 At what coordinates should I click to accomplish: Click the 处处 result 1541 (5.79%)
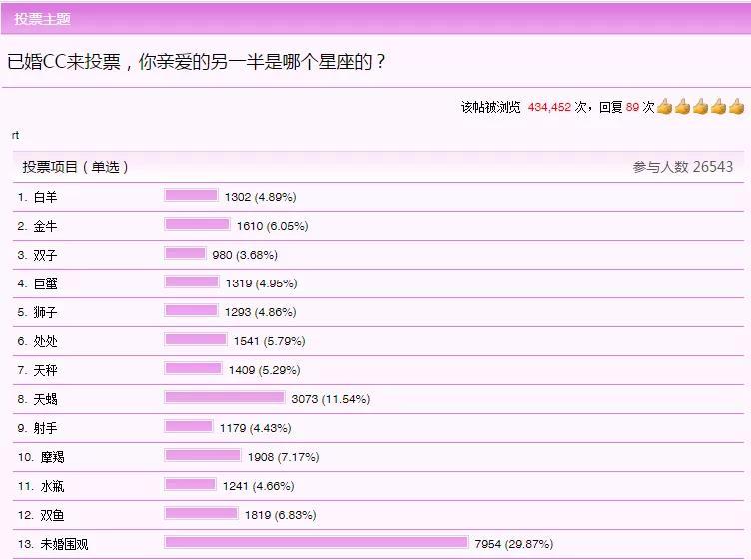point(269,341)
